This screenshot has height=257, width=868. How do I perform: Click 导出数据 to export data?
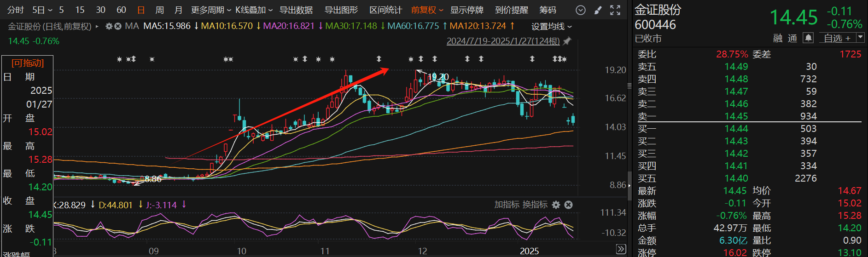click(296, 10)
